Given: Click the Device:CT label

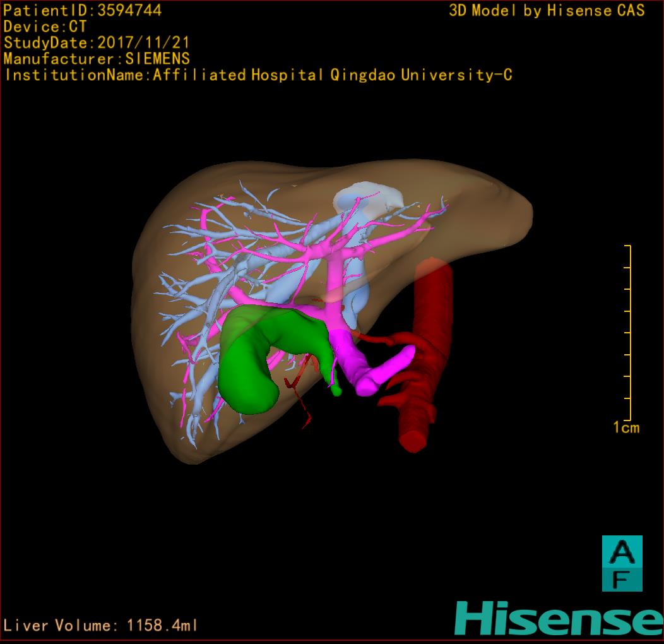Looking at the screenshot, I should pos(45,27).
